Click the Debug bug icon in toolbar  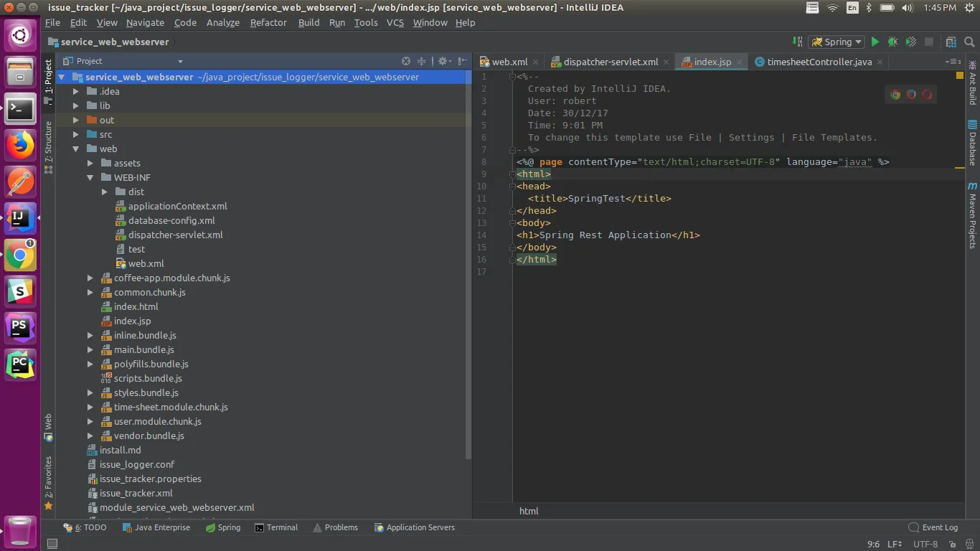coord(892,42)
